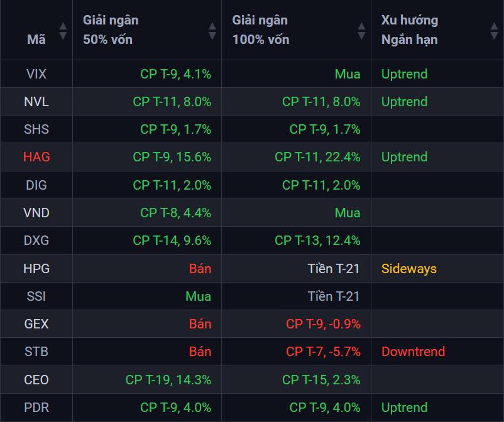Click the Mua signal in the VND row
This screenshot has width=504, height=422.
click(x=348, y=214)
